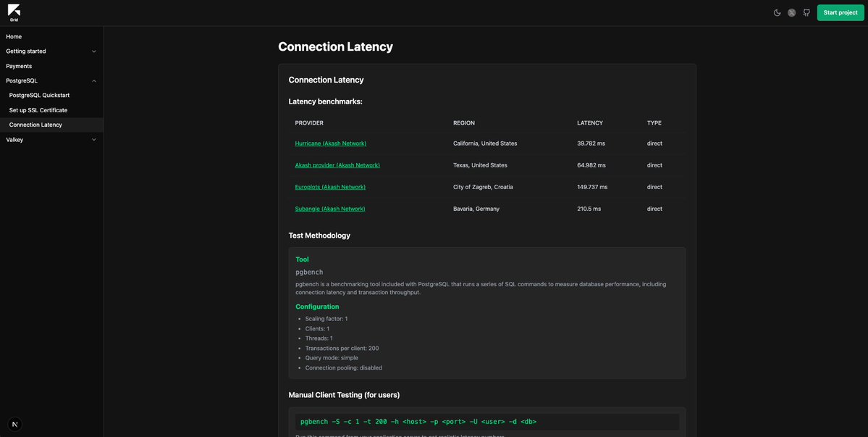868x437 pixels.
Task: Click Manual Client Testing heading
Action: (x=344, y=395)
